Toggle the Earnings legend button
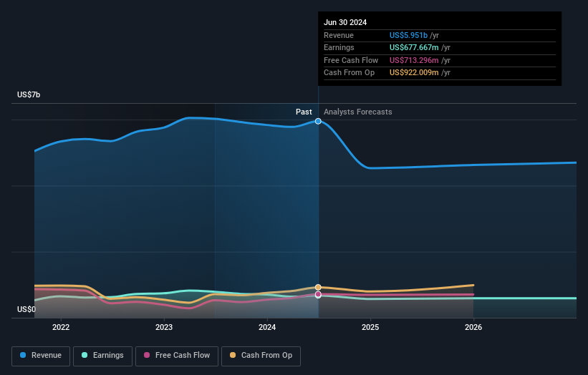Screen dimensions: 588x375 (102, 356)
